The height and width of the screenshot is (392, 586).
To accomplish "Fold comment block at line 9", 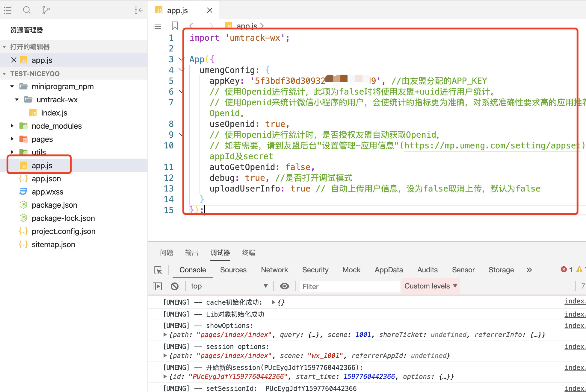I will coord(181,135).
